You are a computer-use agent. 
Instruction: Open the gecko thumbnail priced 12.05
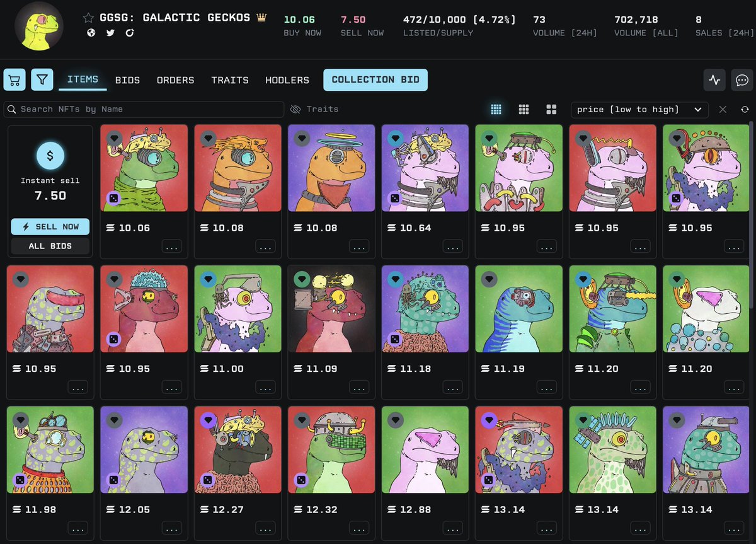coord(144,449)
